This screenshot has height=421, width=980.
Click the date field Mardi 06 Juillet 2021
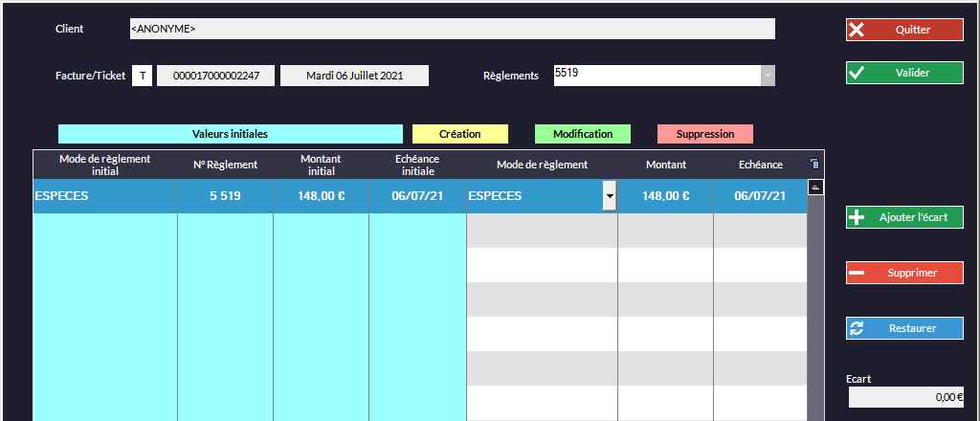click(354, 76)
